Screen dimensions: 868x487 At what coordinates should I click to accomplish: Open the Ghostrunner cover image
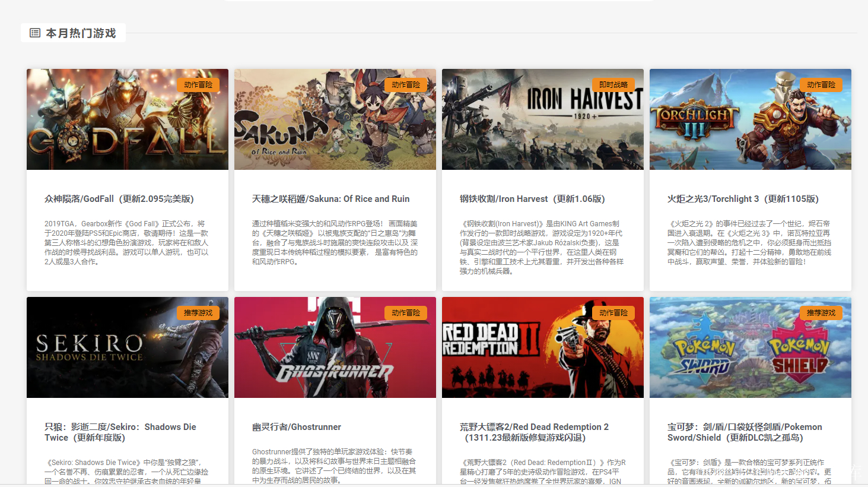(x=335, y=347)
